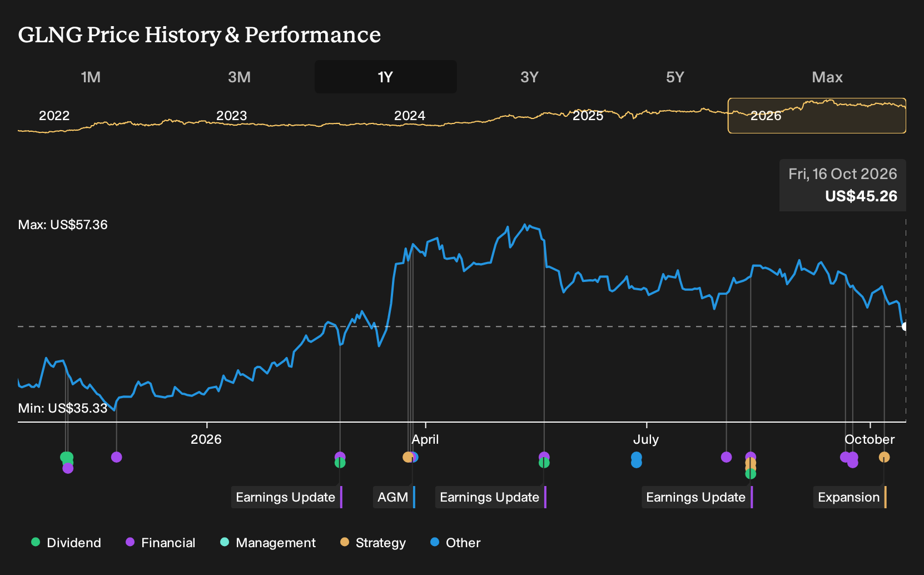This screenshot has width=924, height=575.
Task: Show the 5Y price history
Action: pyautogui.click(x=675, y=77)
